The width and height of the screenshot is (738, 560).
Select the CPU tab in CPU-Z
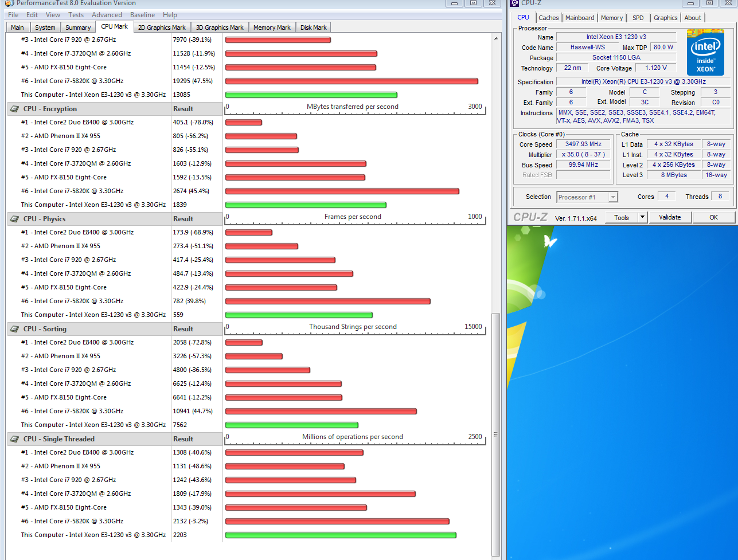point(523,17)
